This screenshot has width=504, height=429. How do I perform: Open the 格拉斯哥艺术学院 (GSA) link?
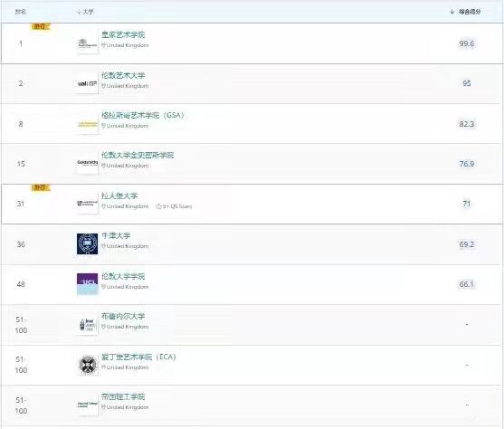(x=143, y=116)
